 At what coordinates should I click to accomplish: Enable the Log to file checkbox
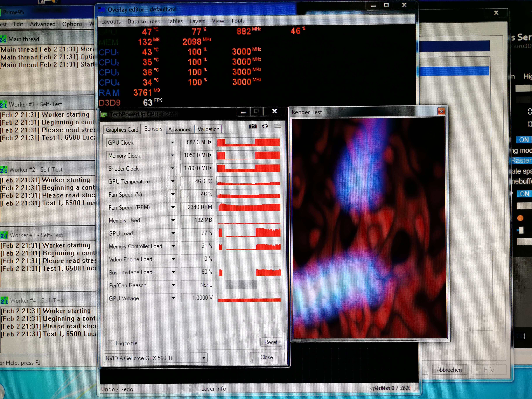click(x=111, y=343)
